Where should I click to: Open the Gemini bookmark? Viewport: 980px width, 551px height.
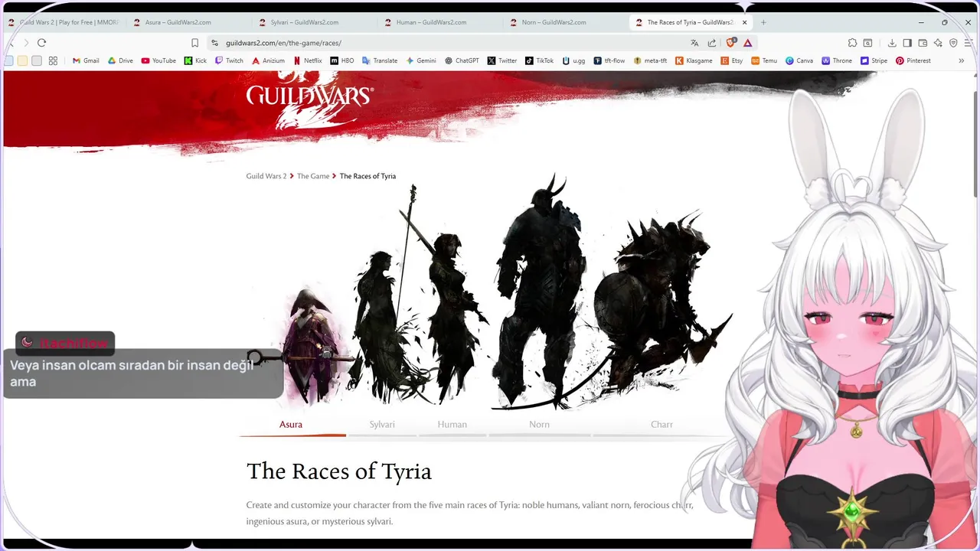click(421, 60)
